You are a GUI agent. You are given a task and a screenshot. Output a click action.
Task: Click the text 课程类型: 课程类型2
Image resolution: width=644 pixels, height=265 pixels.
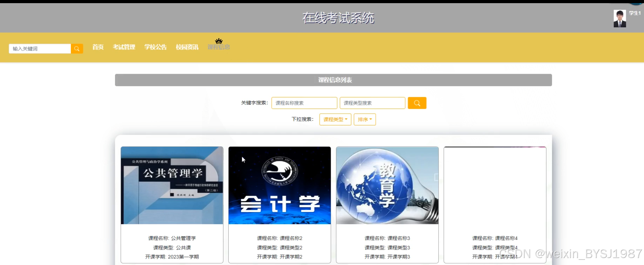[x=280, y=248]
